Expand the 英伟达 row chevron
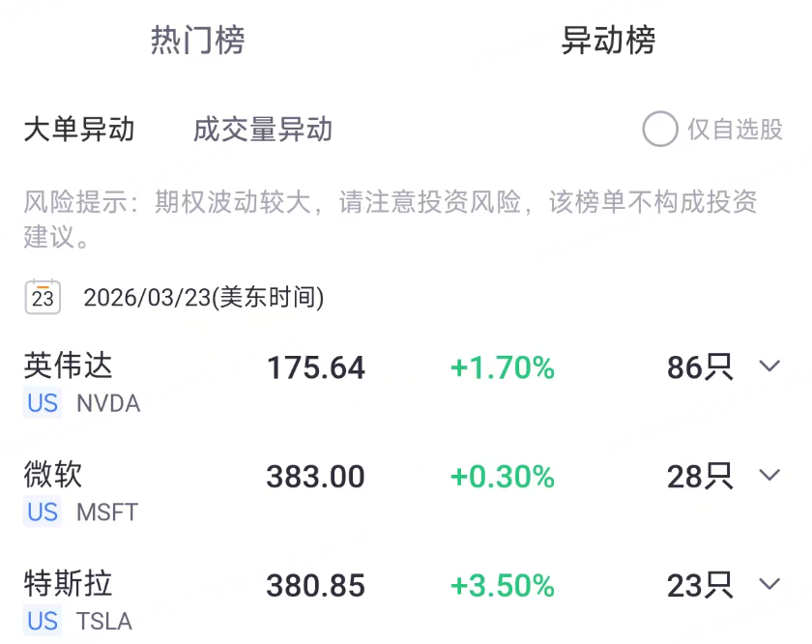Screen dimensions: 812x644 pos(769,366)
